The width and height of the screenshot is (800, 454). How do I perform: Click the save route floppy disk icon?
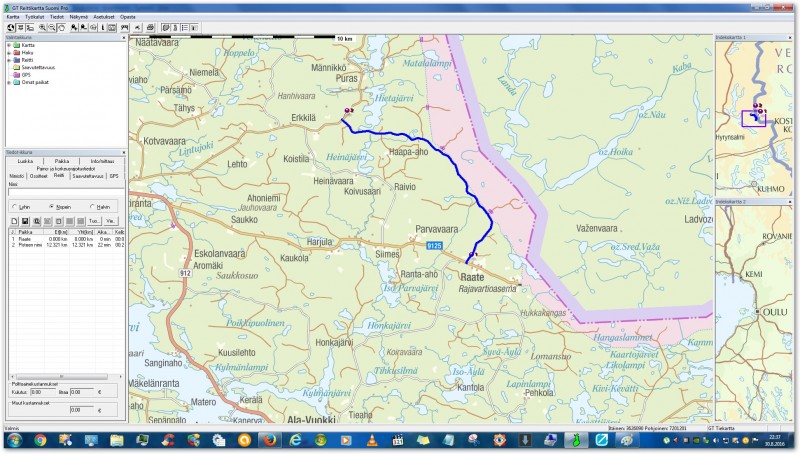pos(24,220)
